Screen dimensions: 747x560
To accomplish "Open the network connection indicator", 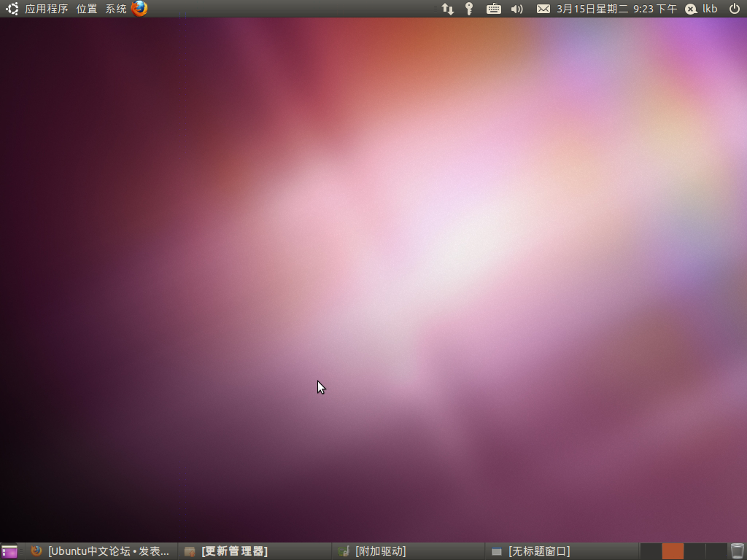I will click(447, 9).
